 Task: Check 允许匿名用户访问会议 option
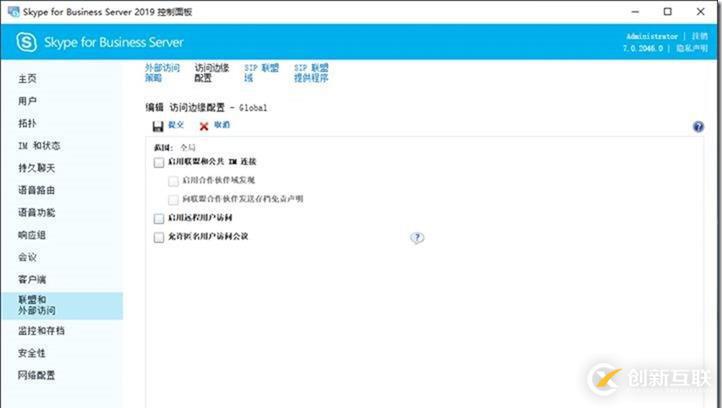click(159, 237)
